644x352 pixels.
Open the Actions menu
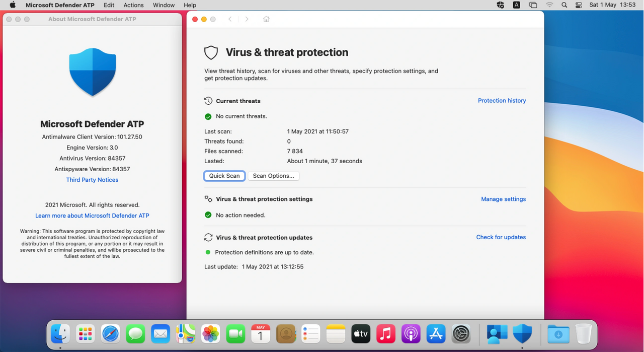[x=133, y=5]
